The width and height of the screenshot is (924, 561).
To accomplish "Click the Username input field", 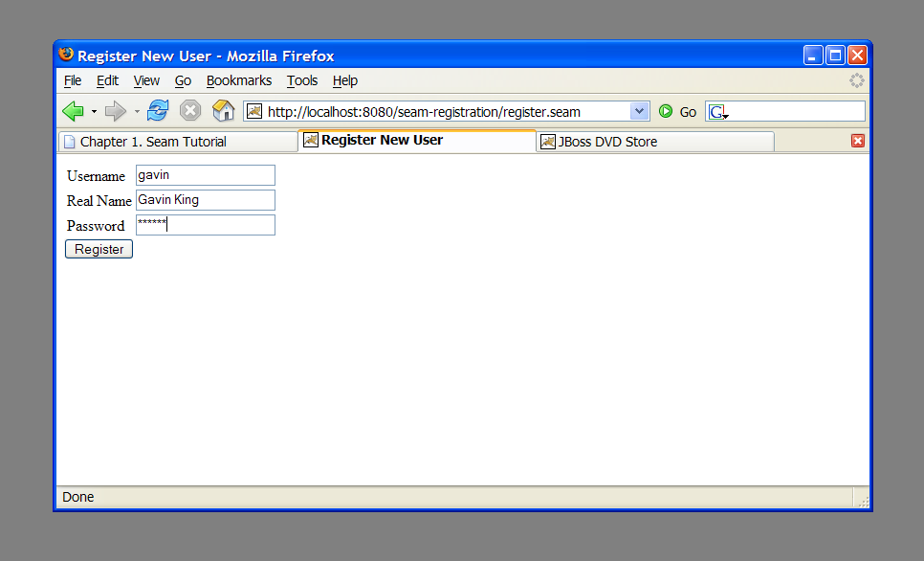I will [206, 175].
